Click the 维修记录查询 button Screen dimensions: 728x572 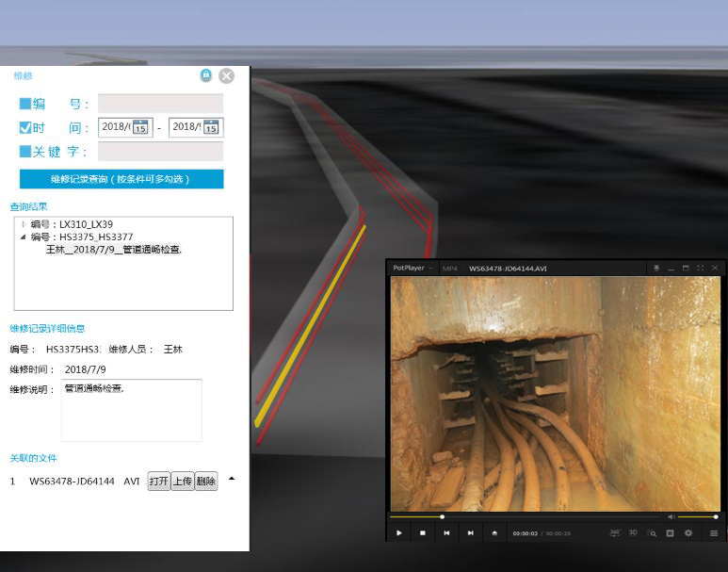click(121, 179)
